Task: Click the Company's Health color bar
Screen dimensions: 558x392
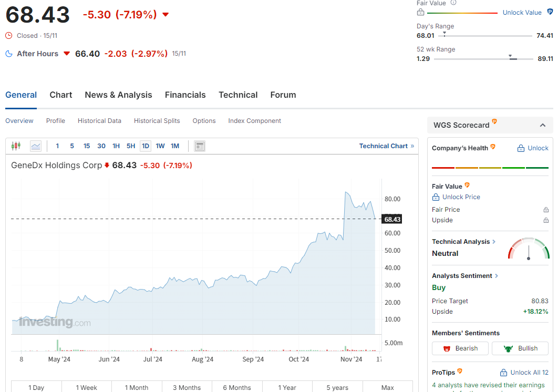Action: (x=490, y=168)
